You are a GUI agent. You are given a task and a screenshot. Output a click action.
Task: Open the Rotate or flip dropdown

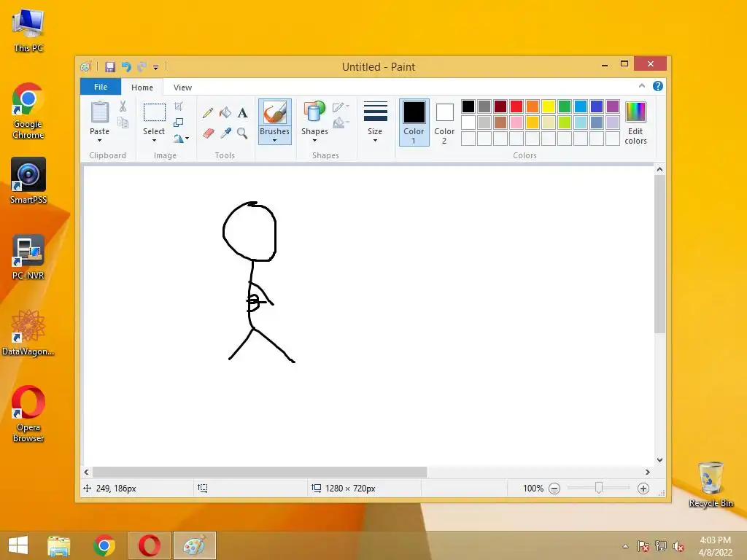click(181, 139)
